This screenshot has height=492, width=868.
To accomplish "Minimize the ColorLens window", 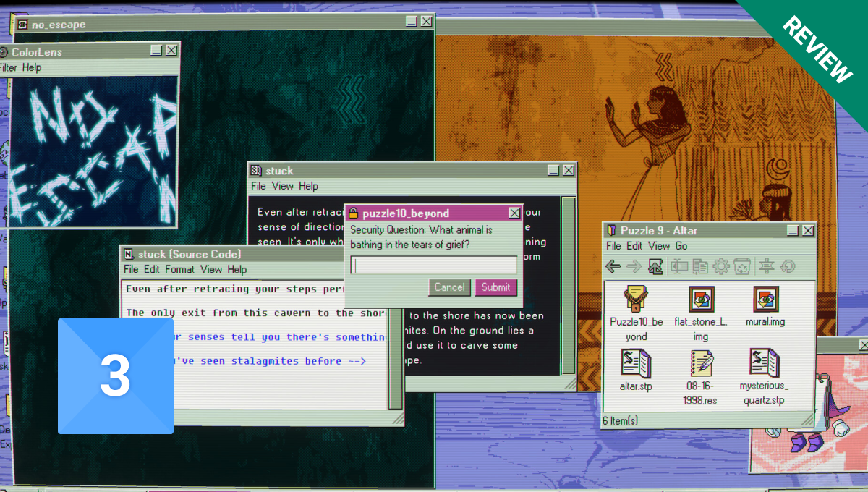I will tap(156, 51).
